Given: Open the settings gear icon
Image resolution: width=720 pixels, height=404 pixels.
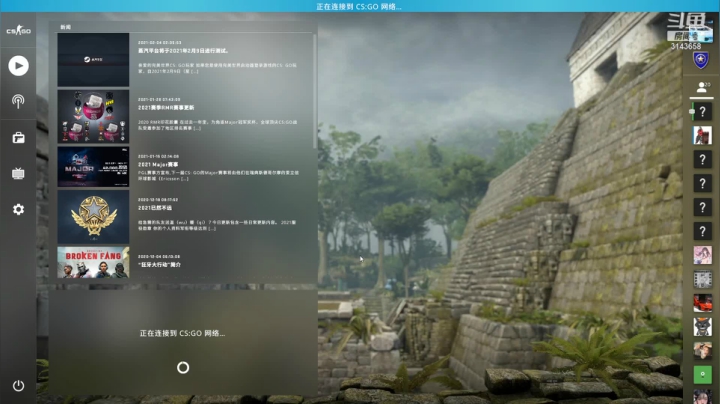Looking at the screenshot, I should 18,209.
